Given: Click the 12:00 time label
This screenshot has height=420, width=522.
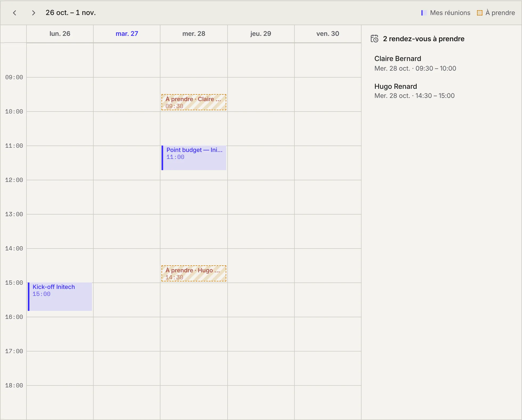Looking at the screenshot, I should (14, 180).
